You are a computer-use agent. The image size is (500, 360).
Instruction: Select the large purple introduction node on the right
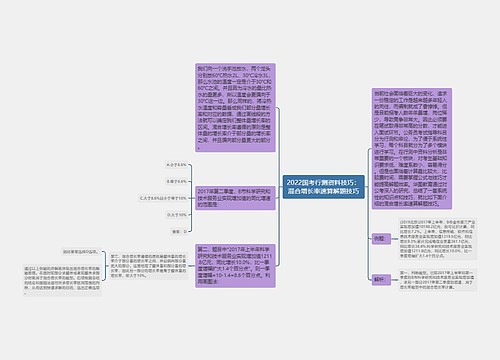[412, 149]
